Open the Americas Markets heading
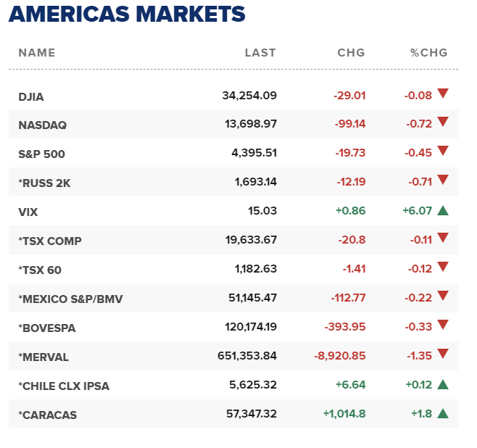The width and height of the screenshot is (477, 448). click(x=127, y=14)
